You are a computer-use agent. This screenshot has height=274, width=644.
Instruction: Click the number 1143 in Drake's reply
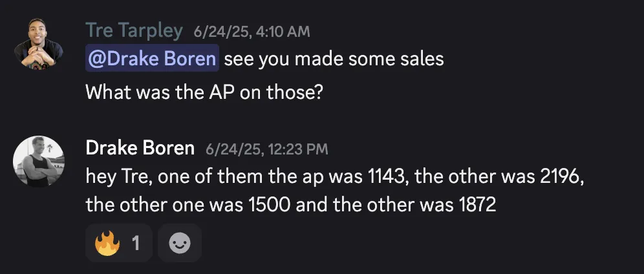[386, 177]
